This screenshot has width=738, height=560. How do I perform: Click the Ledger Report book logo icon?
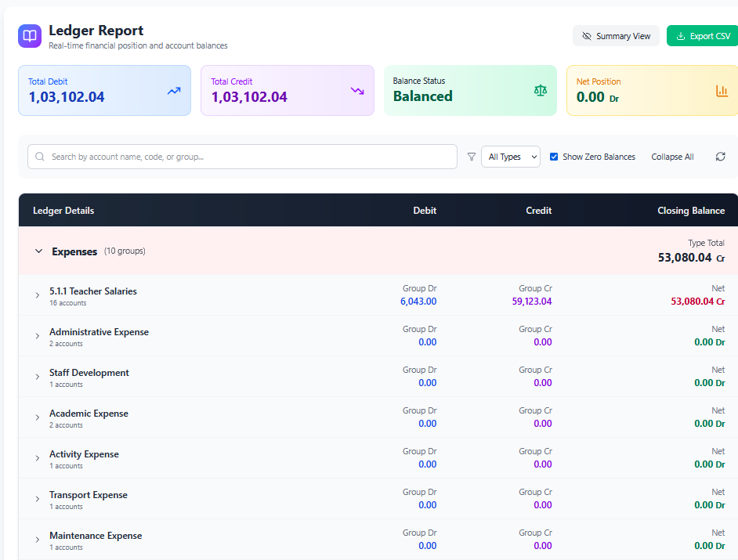[30, 36]
